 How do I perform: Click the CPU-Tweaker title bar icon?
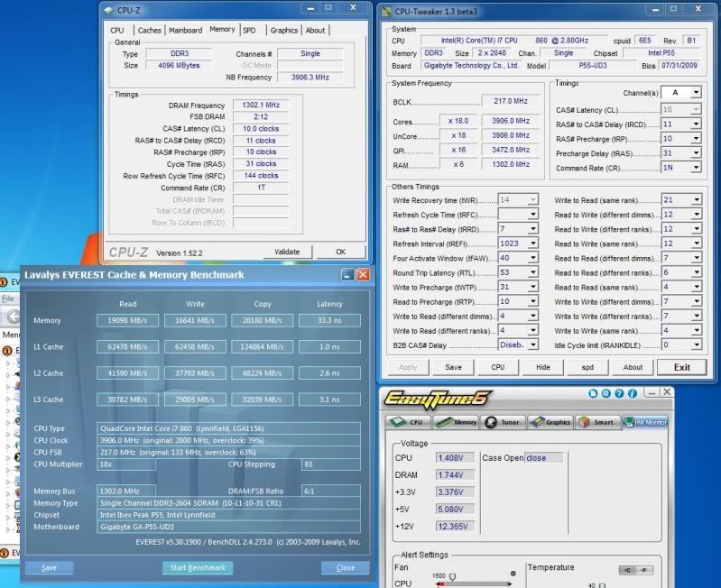pos(387,12)
